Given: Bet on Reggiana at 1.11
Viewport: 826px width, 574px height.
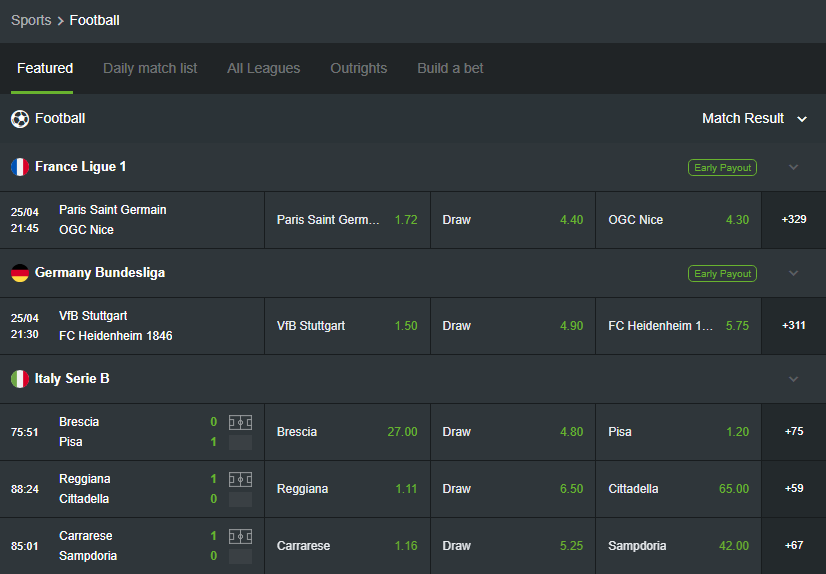Looking at the screenshot, I should [x=347, y=489].
